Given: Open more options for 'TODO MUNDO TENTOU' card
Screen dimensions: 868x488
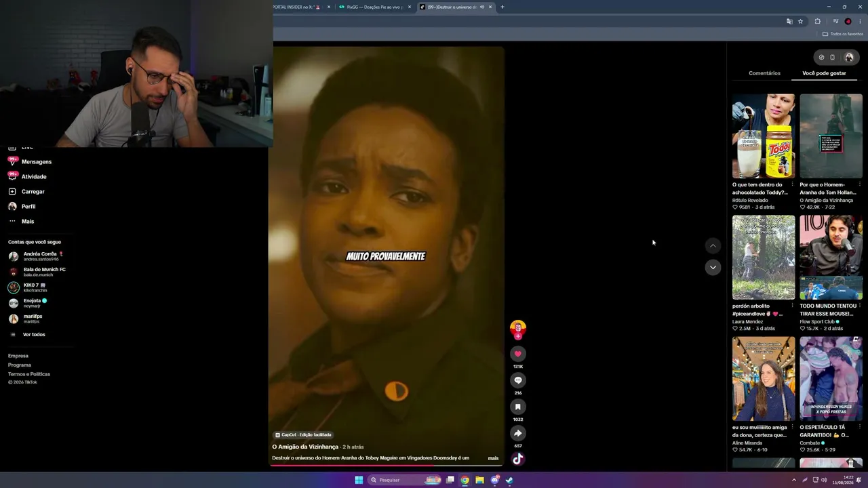Looking at the screenshot, I should click(x=859, y=306).
